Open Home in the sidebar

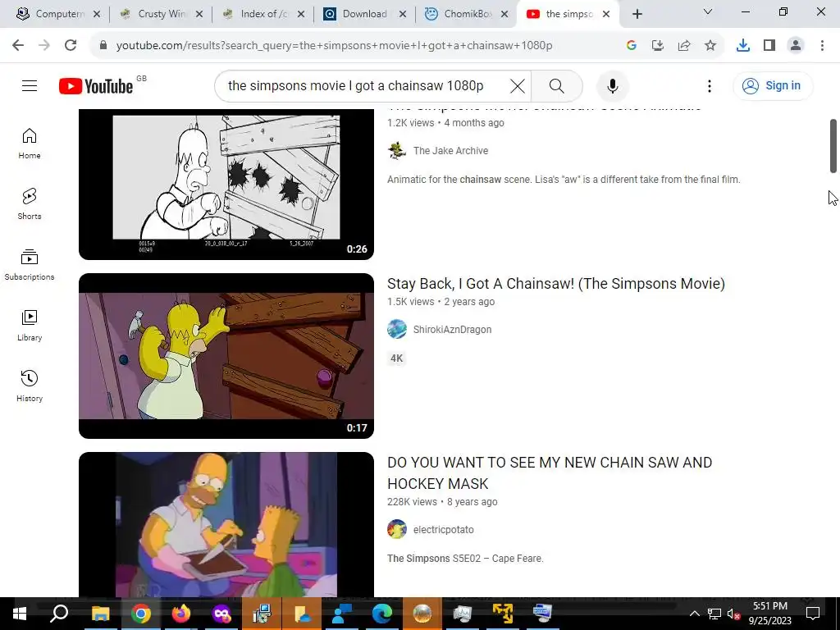point(30,144)
